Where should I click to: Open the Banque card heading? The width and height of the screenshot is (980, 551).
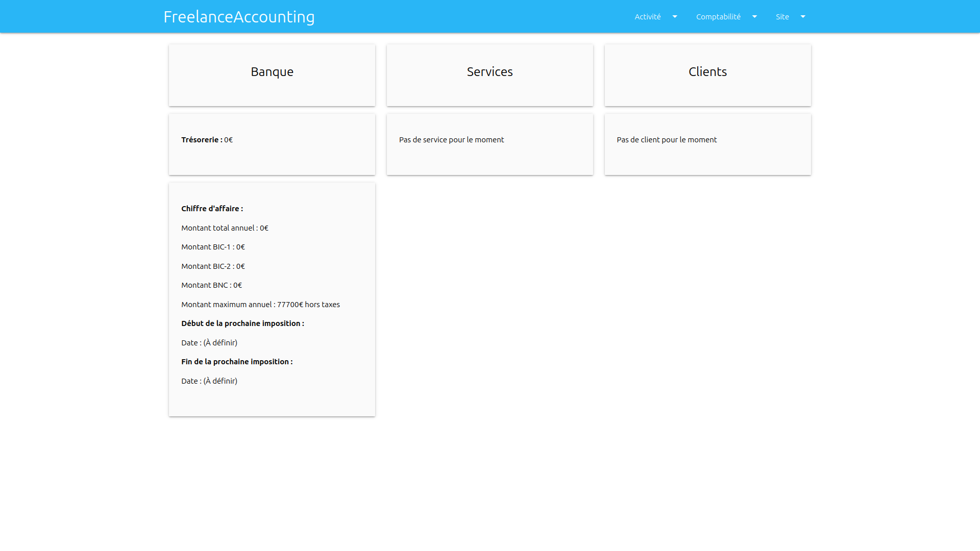tap(272, 72)
